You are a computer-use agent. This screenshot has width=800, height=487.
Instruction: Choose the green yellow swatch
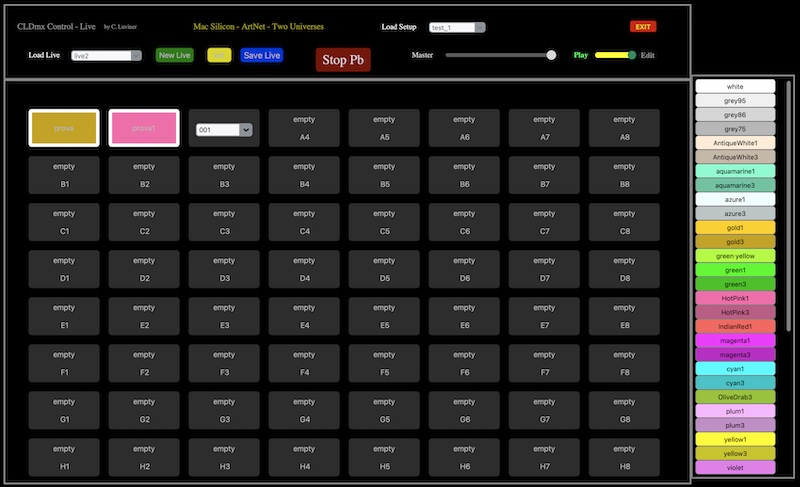click(x=735, y=256)
